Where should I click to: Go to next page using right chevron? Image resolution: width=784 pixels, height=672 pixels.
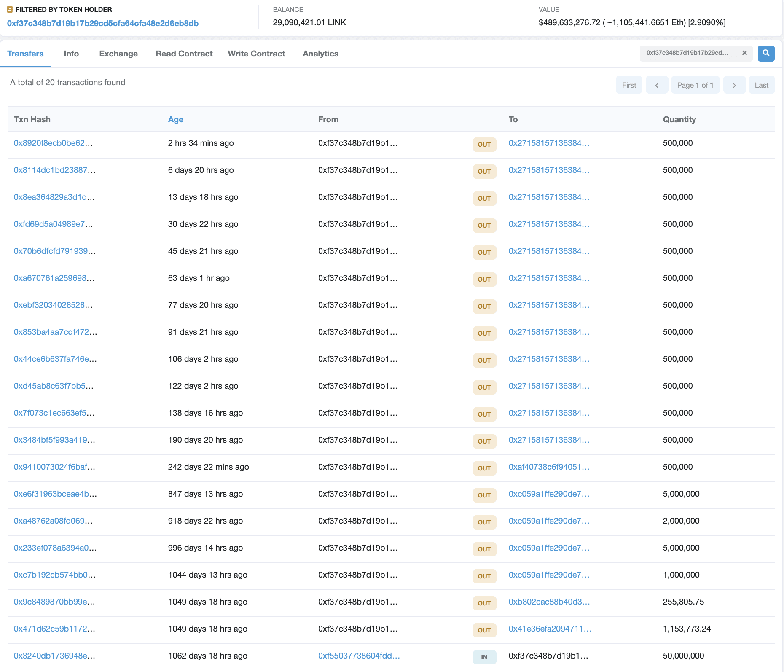click(734, 85)
